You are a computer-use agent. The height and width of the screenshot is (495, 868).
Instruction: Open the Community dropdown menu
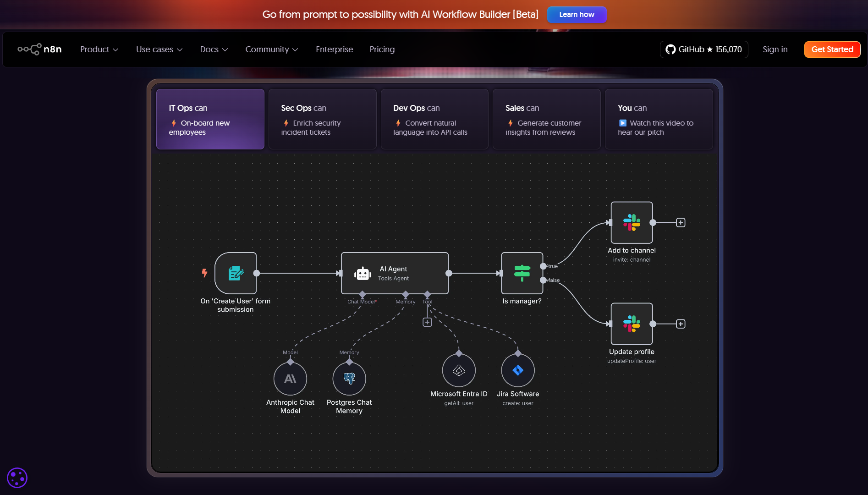coord(271,49)
